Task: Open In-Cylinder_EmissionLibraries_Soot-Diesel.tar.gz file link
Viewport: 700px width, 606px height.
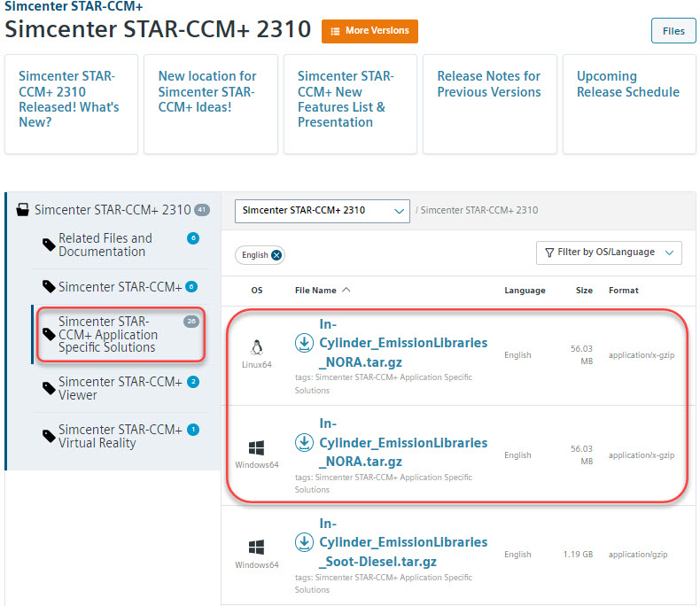Action: [x=403, y=541]
